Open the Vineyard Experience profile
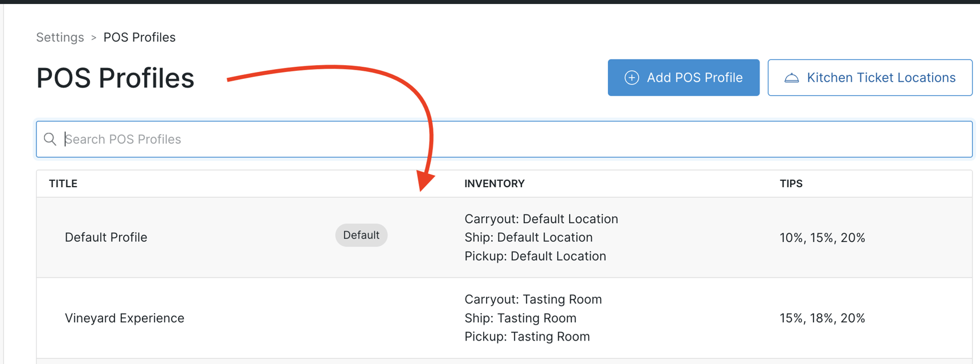This screenshot has width=980, height=364. (x=124, y=318)
